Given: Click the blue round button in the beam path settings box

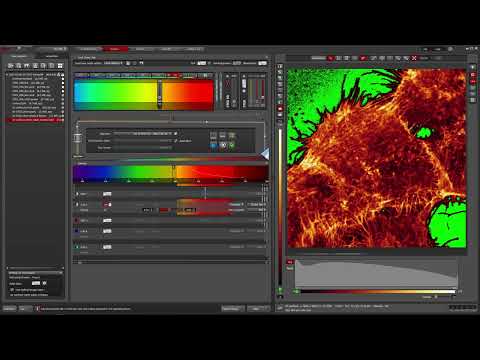Looking at the screenshot, I should pyautogui.click(x=213, y=145).
